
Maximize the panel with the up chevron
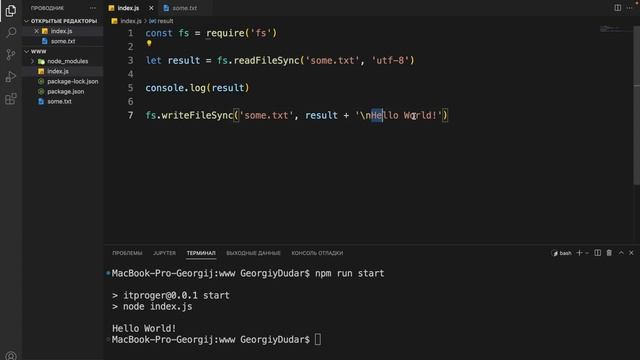coord(621,253)
